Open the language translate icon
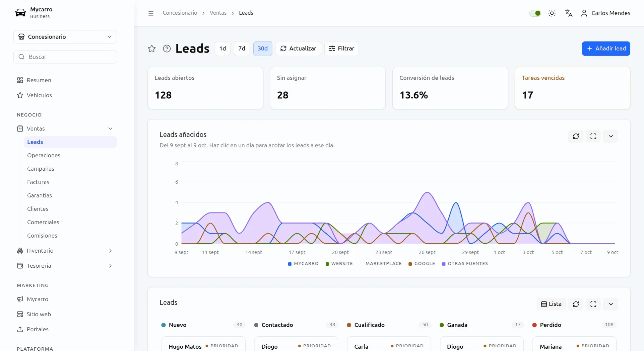Viewport: 644px width, 351px height. [569, 13]
